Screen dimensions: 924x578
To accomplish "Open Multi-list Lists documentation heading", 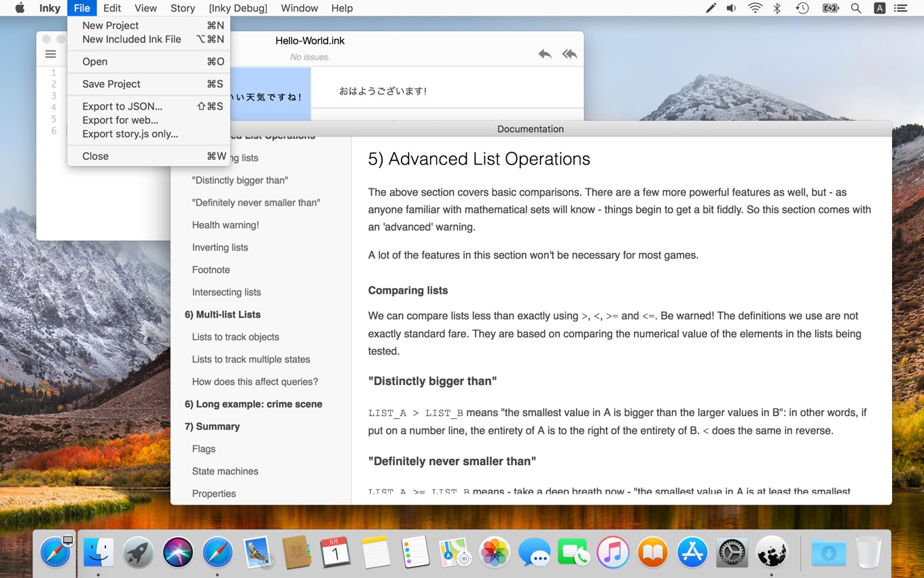I will point(222,314).
